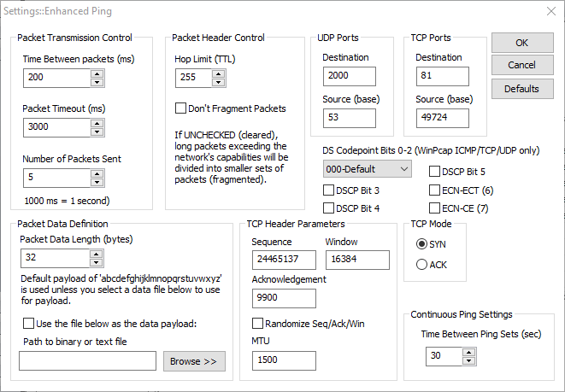The height and width of the screenshot is (392, 565).
Task: Increase Time Between packets with up arrow
Action: click(x=97, y=73)
